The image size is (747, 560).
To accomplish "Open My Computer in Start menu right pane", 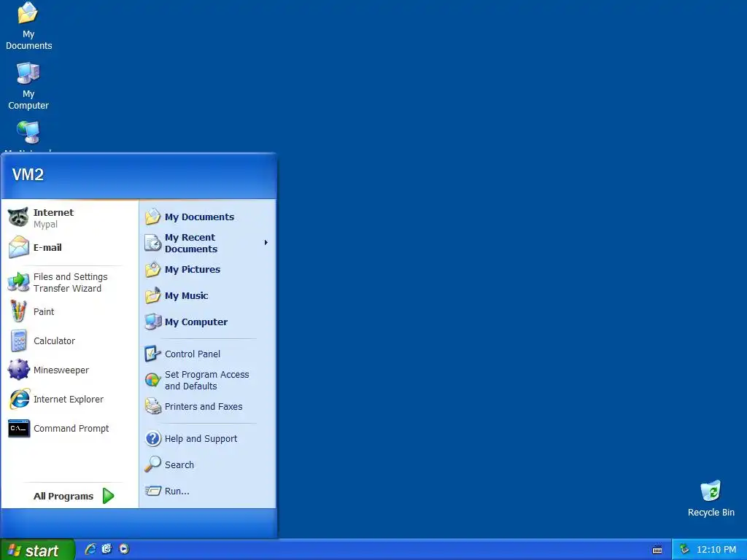I will (207, 322).
